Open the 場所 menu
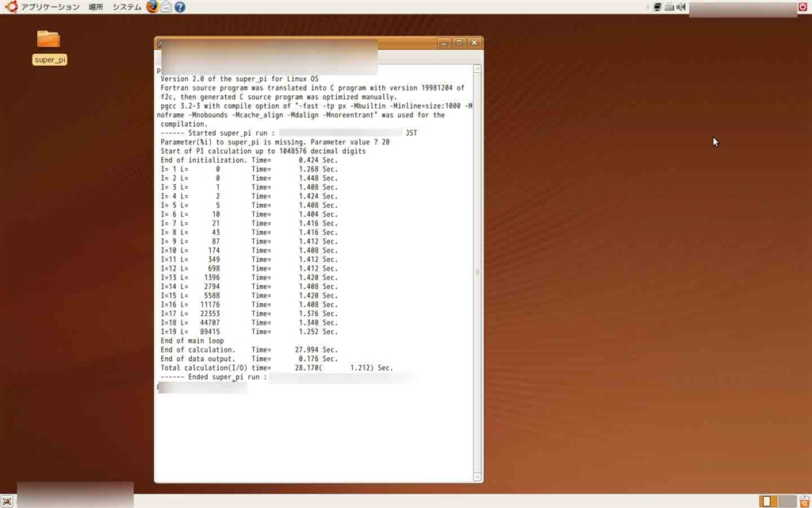812x508 pixels. coord(96,6)
